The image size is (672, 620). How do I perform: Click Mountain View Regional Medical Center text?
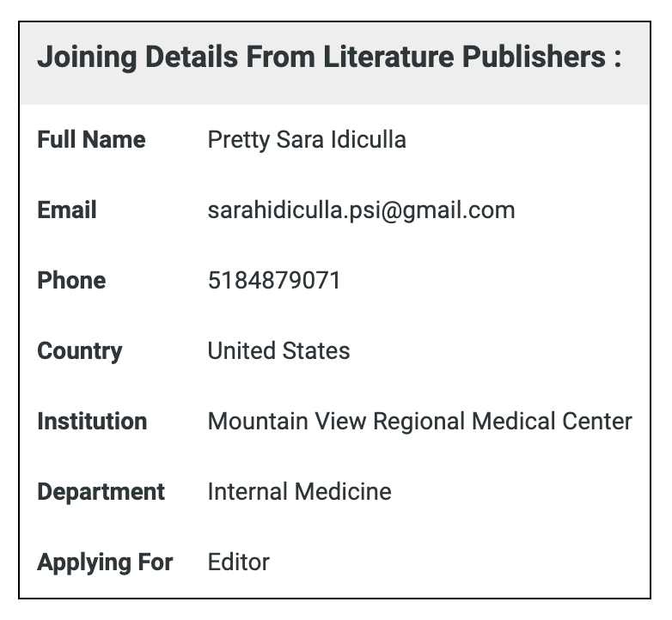click(419, 422)
